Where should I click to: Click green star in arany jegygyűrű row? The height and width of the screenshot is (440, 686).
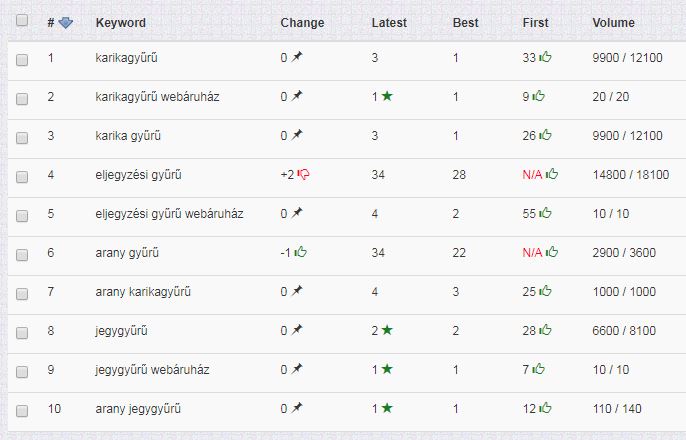coord(387,408)
